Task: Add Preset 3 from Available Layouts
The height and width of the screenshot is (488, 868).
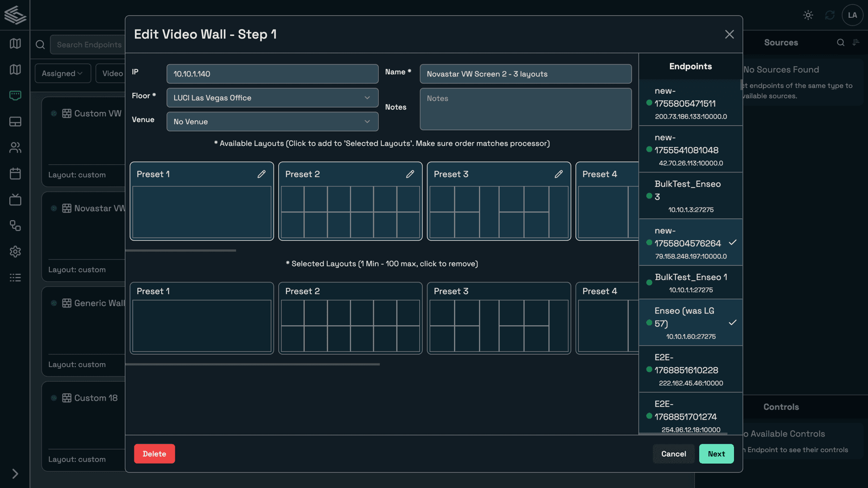Action: point(499,211)
